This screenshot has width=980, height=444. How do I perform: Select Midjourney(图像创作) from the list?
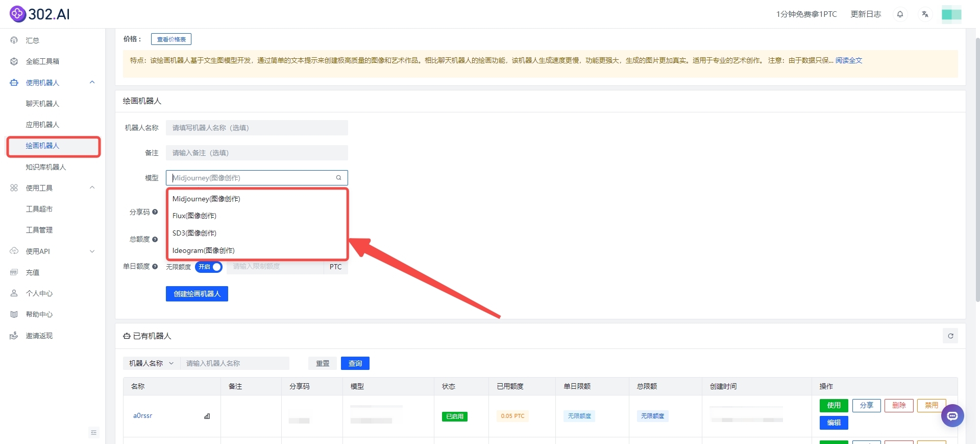click(257, 199)
